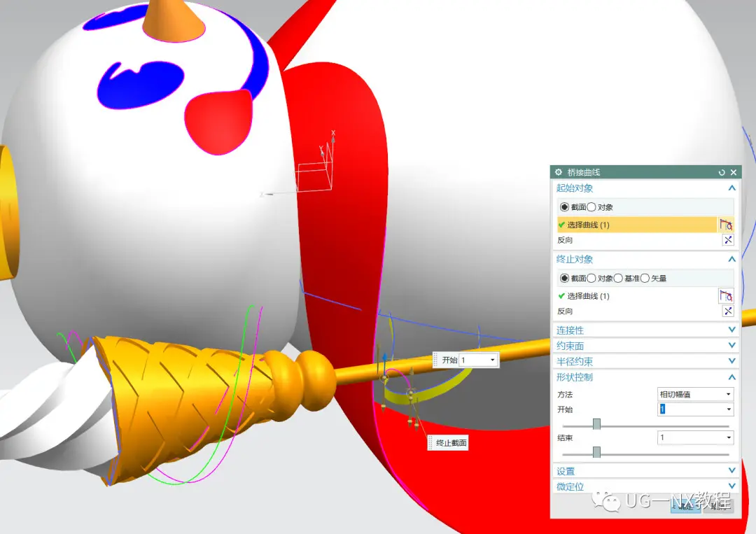Click the 开始 slider handle
Screen dimensions: 756x534
click(x=596, y=423)
